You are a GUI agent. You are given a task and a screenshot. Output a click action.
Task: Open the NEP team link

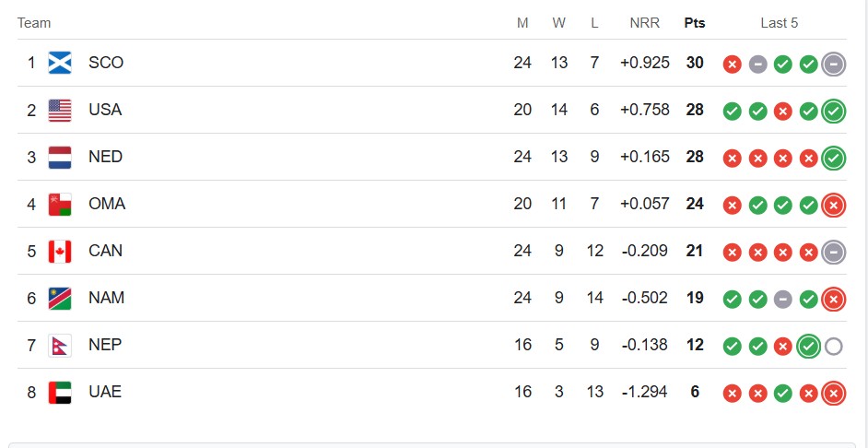click(x=105, y=346)
